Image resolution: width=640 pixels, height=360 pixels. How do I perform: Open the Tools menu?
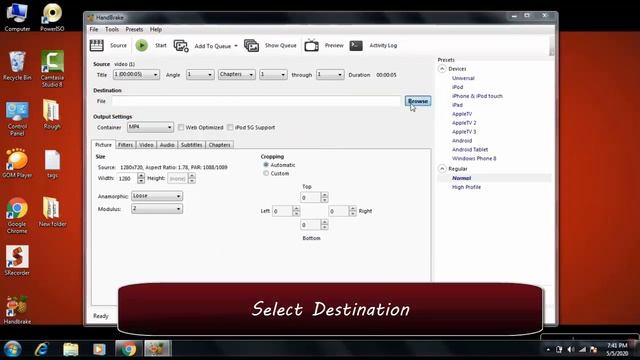(x=112, y=29)
